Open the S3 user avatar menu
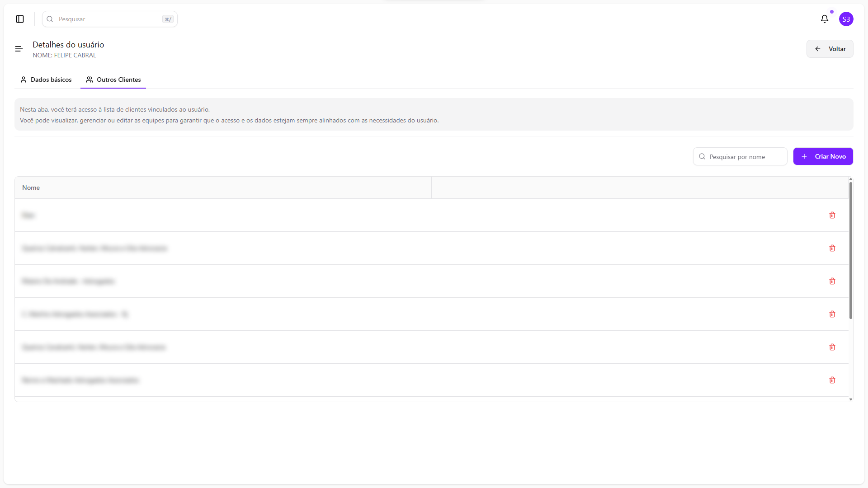Screen dimensions: 868x488 (x=846, y=19)
